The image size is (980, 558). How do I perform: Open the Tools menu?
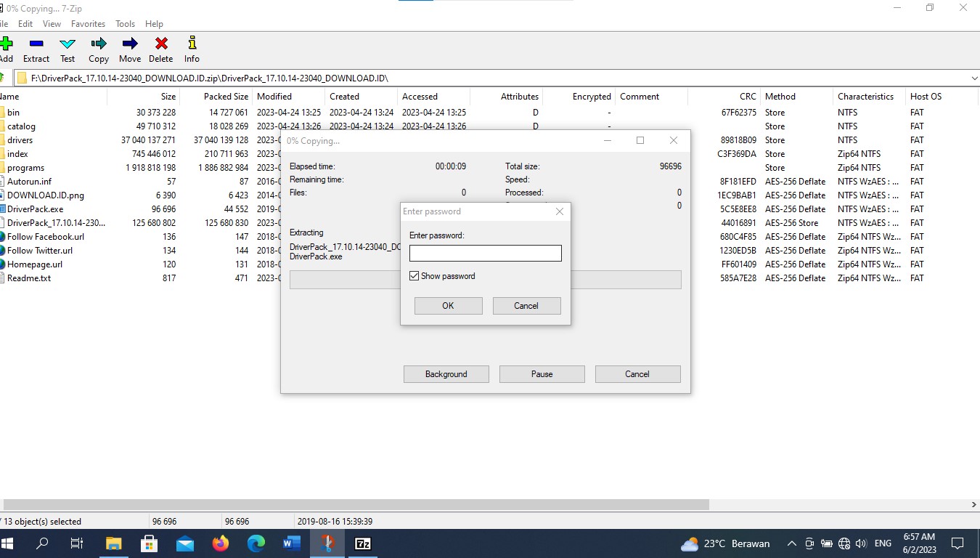pos(126,24)
